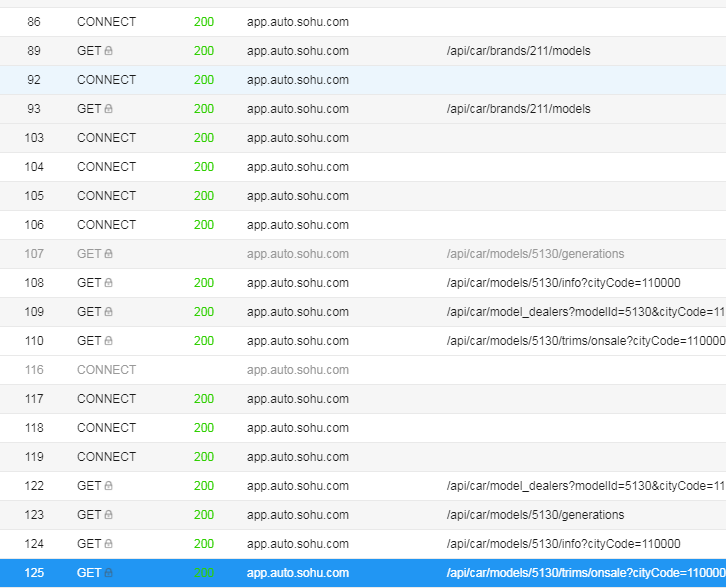
Task: Click status 200 on row 86
Action: (204, 22)
